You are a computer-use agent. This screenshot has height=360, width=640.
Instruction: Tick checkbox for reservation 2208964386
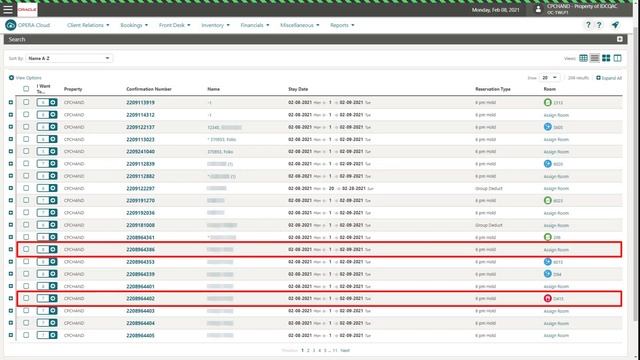point(26,249)
